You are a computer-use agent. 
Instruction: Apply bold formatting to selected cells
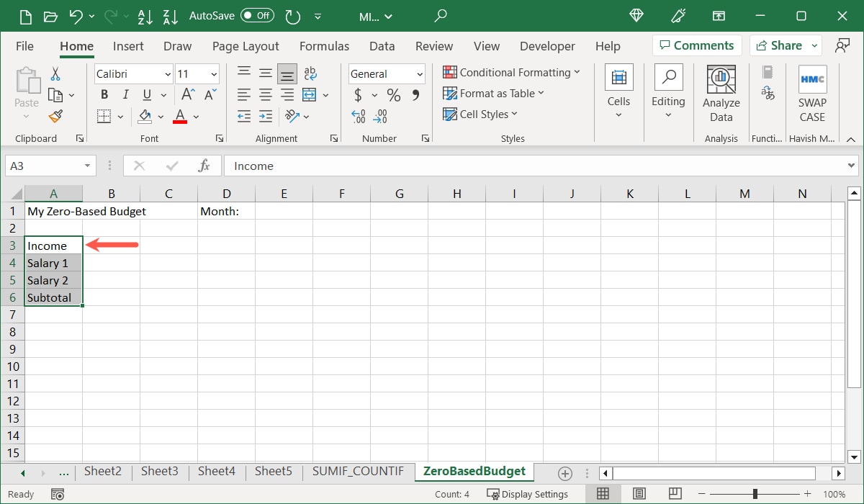tap(104, 94)
